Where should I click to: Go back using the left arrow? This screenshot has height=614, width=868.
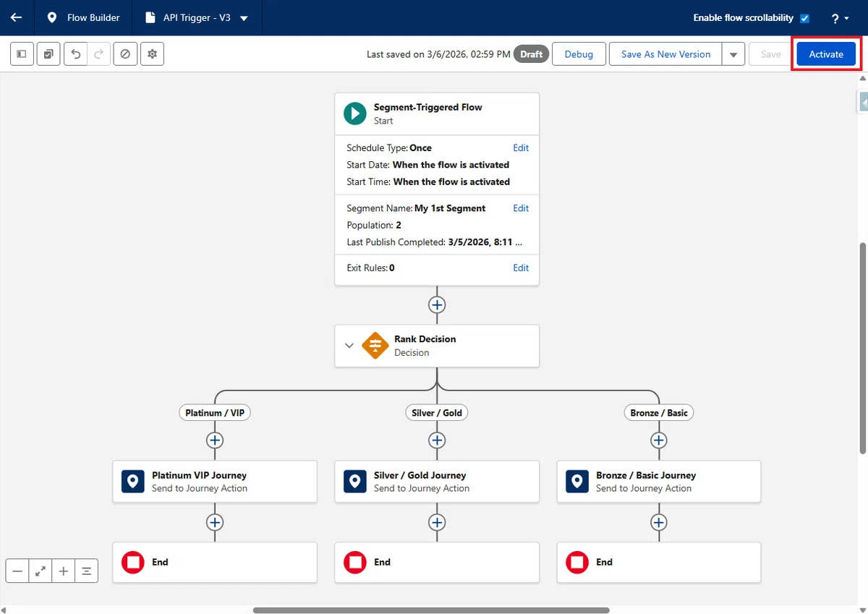[x=16, y=17]
